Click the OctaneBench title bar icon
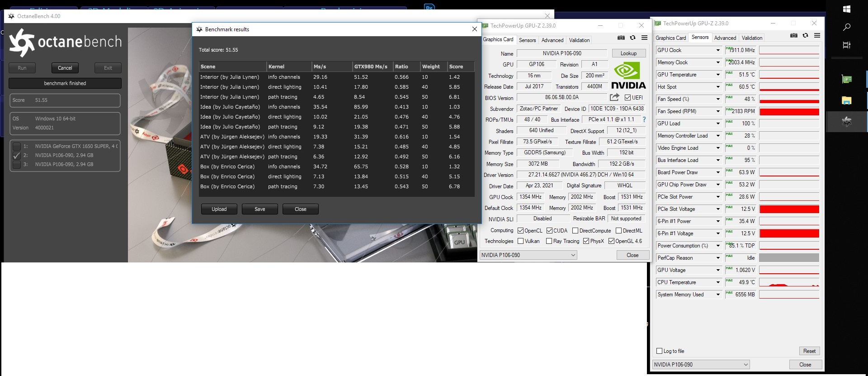Image resolution: width=868 pixels, height=376 pixels. 11,16
